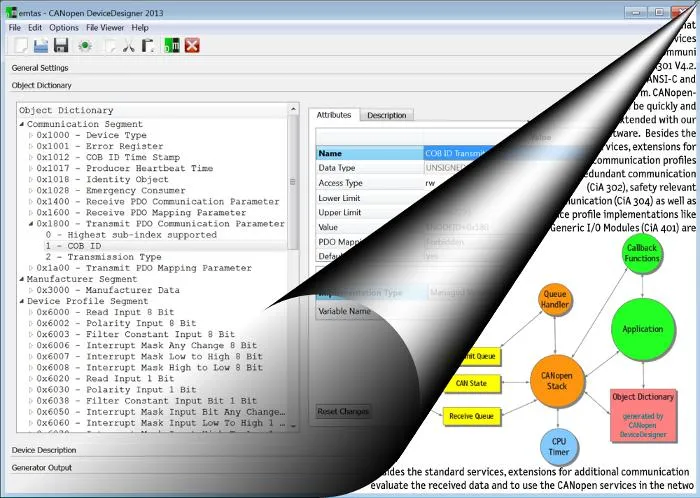700x498 pixels.
Task: Select 0x6030 - Polarity Input 1 Bit
Action: click(x=116, y=390)
